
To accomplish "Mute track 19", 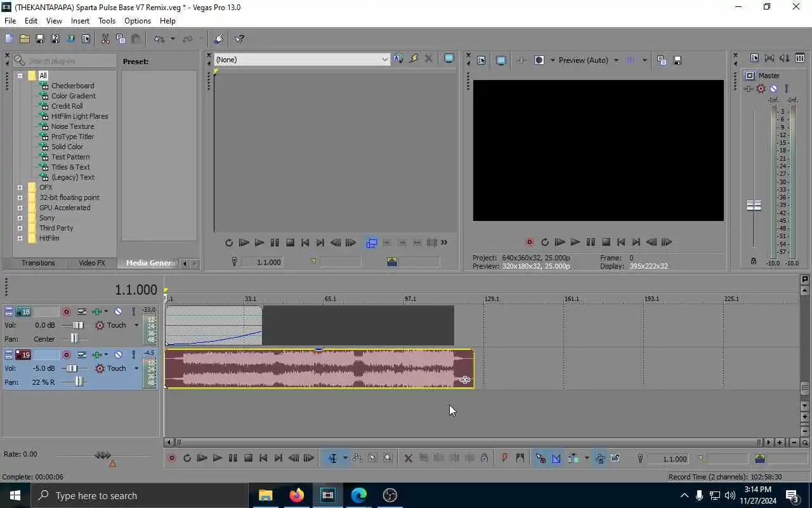I will (x=118, y=355).
